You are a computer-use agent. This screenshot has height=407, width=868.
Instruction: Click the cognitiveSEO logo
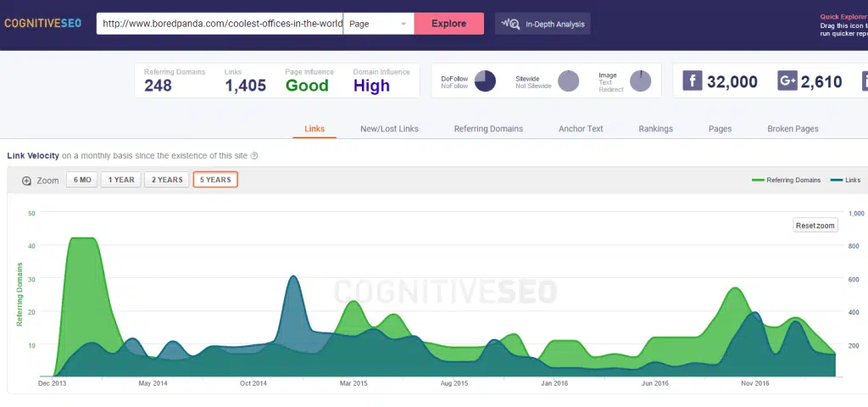tap(43, 24)
